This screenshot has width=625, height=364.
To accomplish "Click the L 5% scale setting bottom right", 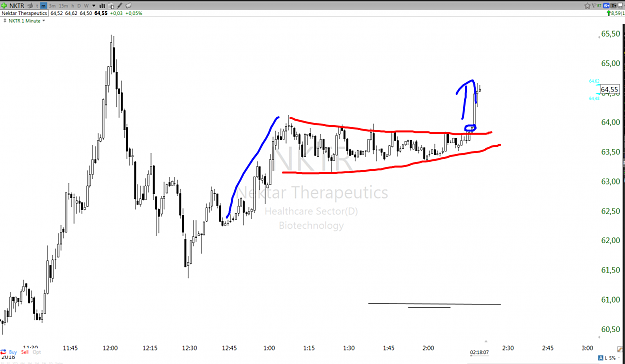I will point(610,358).
